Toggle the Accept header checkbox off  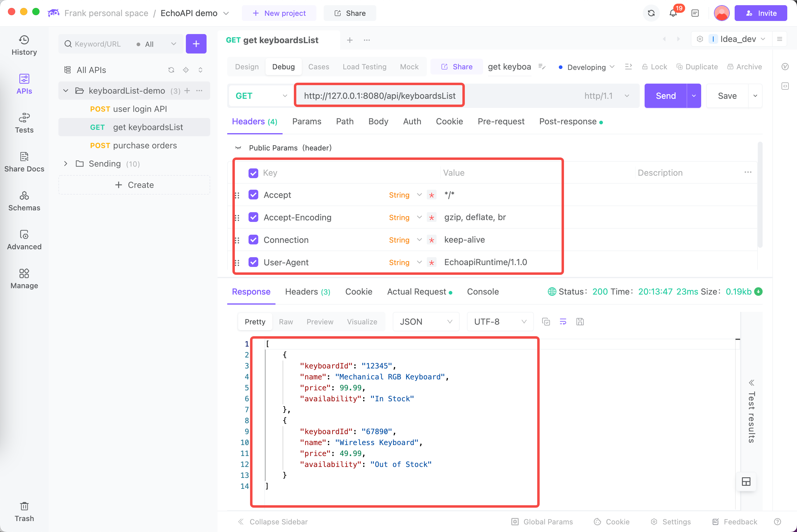[254, 195]
